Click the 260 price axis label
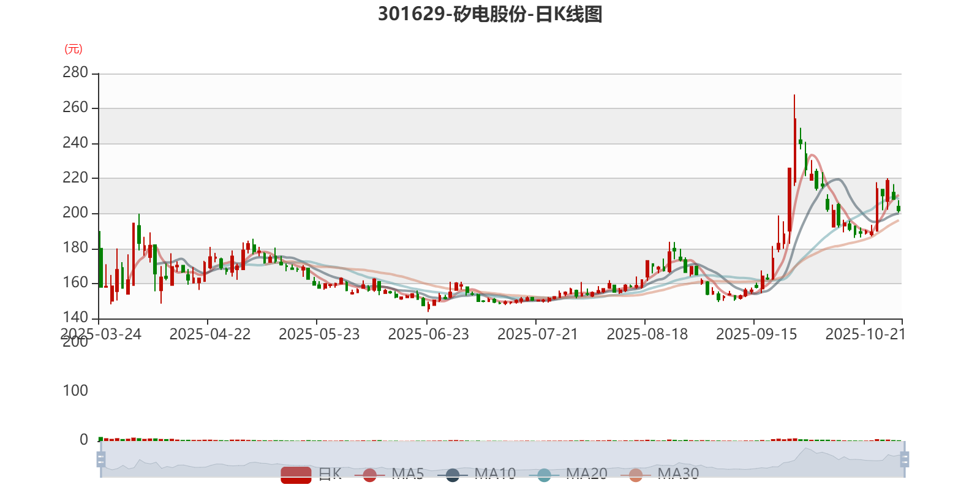The height and width of the screenshot is (490, 980). (75, 107)
